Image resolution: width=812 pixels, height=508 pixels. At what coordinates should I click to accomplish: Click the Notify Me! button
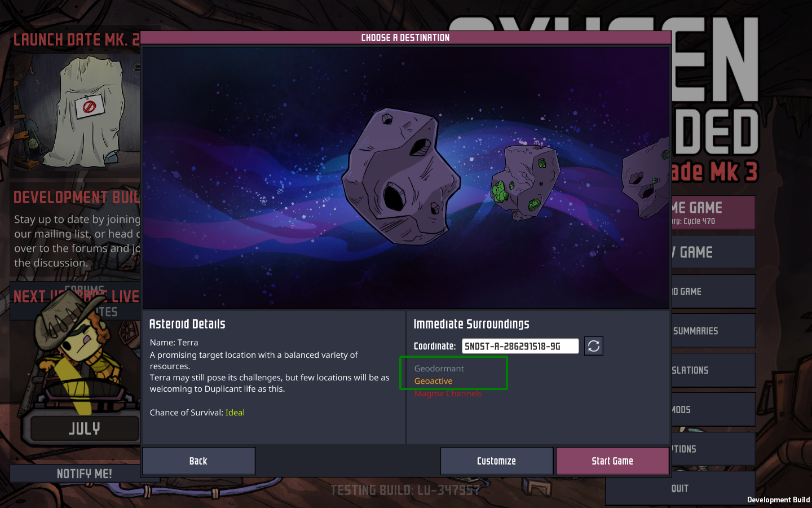click(85, 474)
